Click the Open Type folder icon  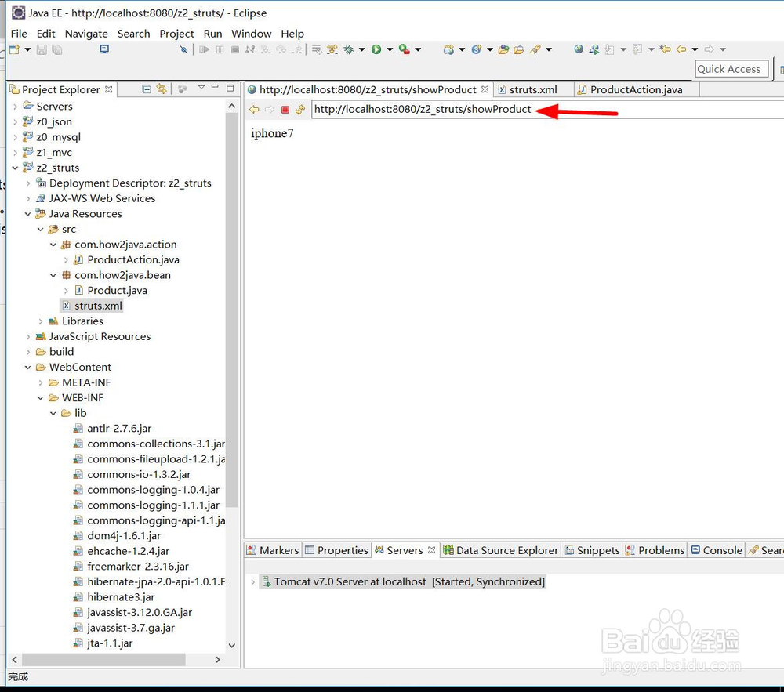(x=503, y=49)
